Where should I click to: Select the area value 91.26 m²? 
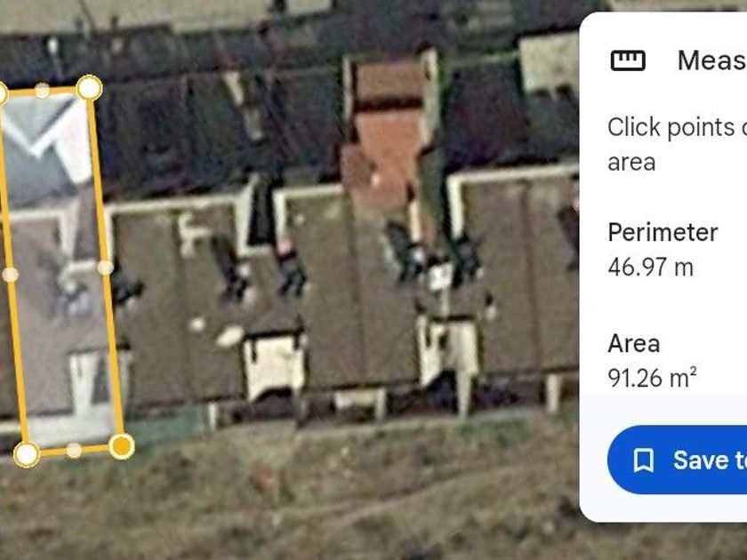pyautogui.click(x=652, y=378)
